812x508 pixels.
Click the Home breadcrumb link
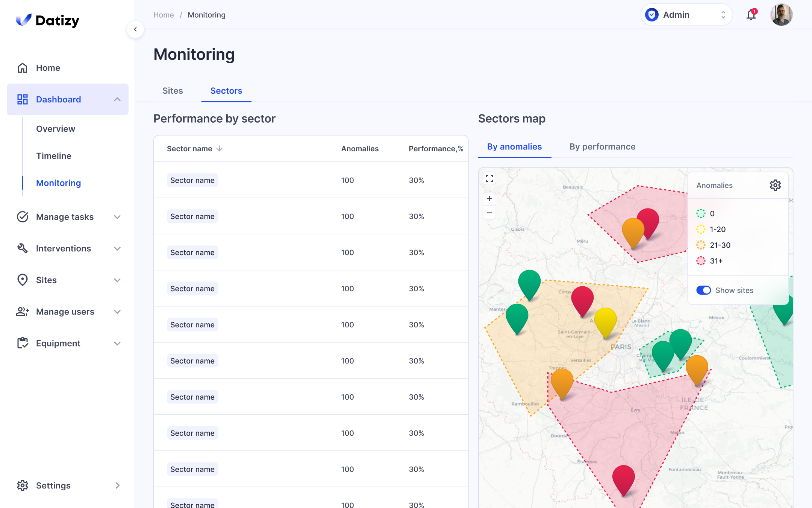164,15
